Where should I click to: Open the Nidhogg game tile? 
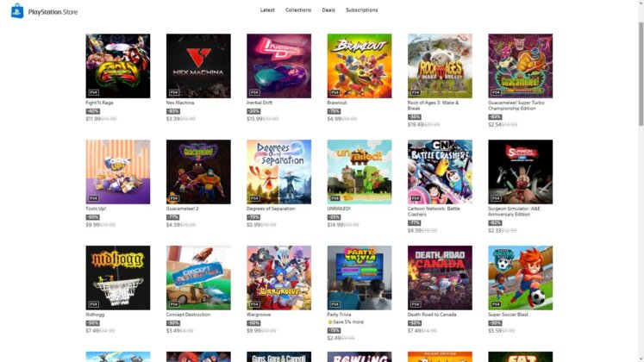(x=118, y=278)
